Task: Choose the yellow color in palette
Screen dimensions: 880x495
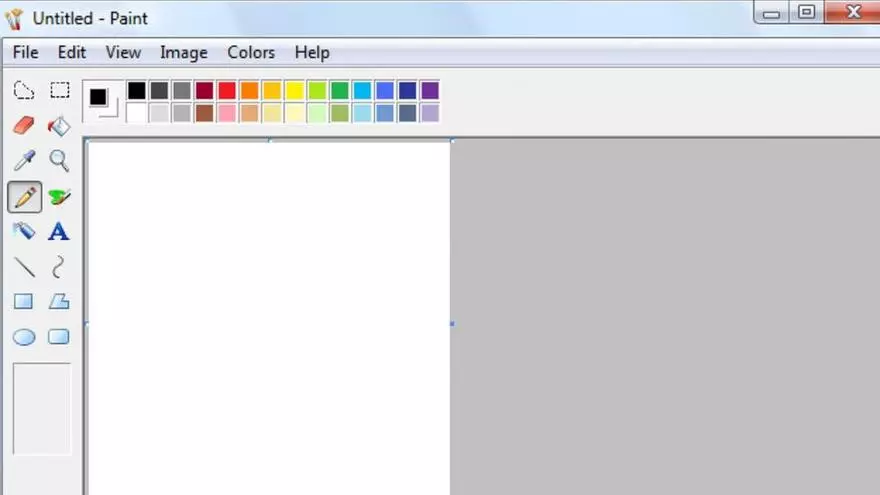Action: pos(294,91)
